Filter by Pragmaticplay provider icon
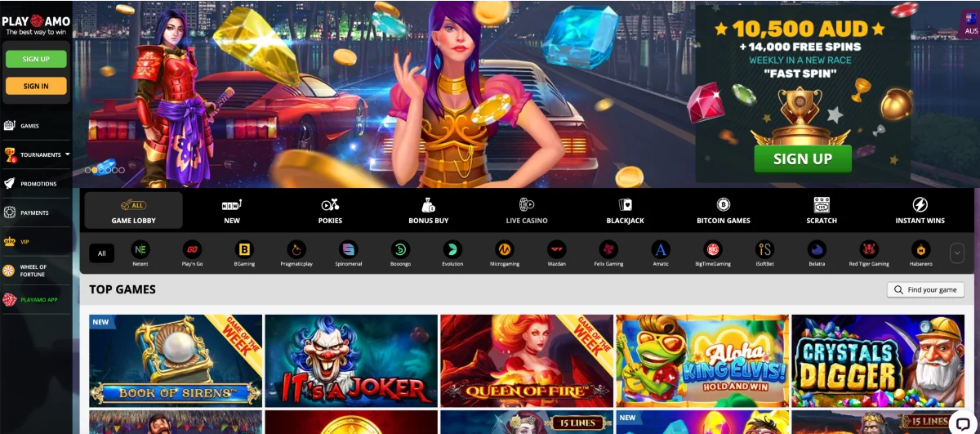Viewport: 980px width, 434px height. tap(296, 249)
